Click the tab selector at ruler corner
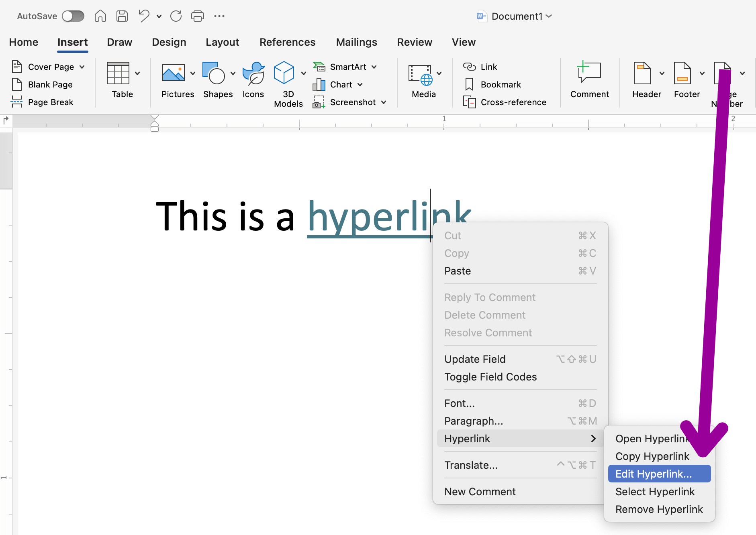The image size is (756, 535). (6, 120)
